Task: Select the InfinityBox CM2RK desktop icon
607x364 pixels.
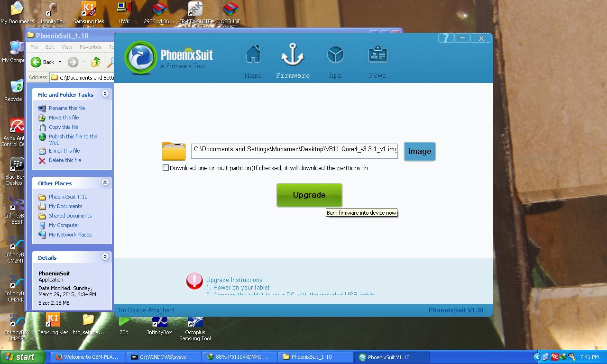Action: coord(15,288)
